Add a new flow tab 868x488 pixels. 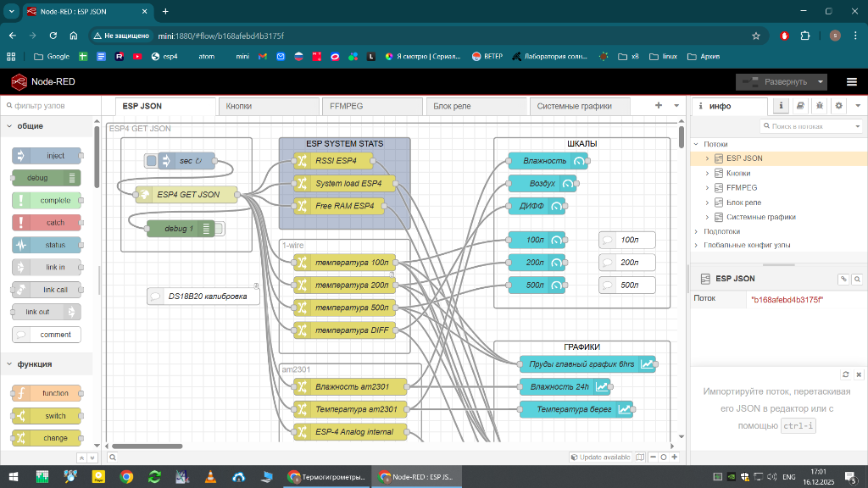659,106
